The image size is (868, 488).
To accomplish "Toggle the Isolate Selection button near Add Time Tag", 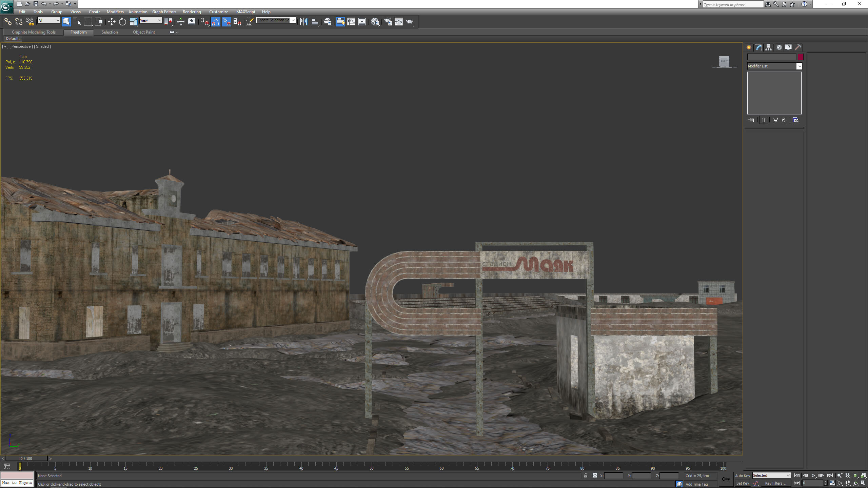I will pos(679,484).
